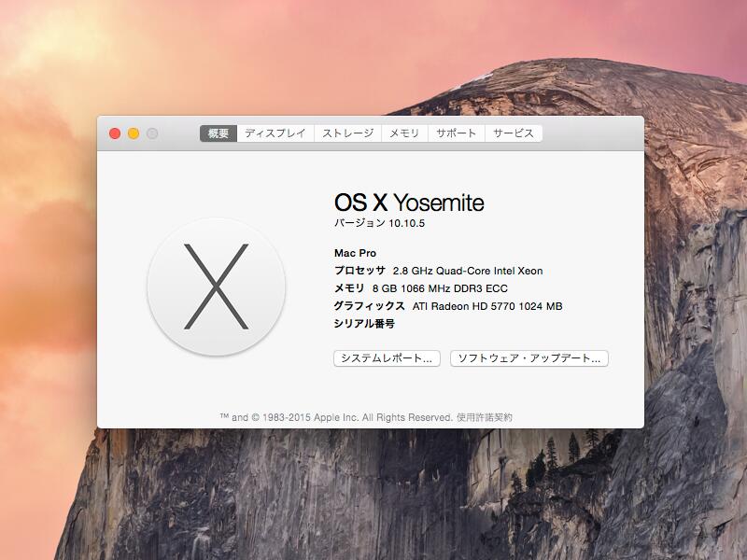Screen dimensions: 747x560
Task: Open the サービス tab
Action: (x=514, y=133)
